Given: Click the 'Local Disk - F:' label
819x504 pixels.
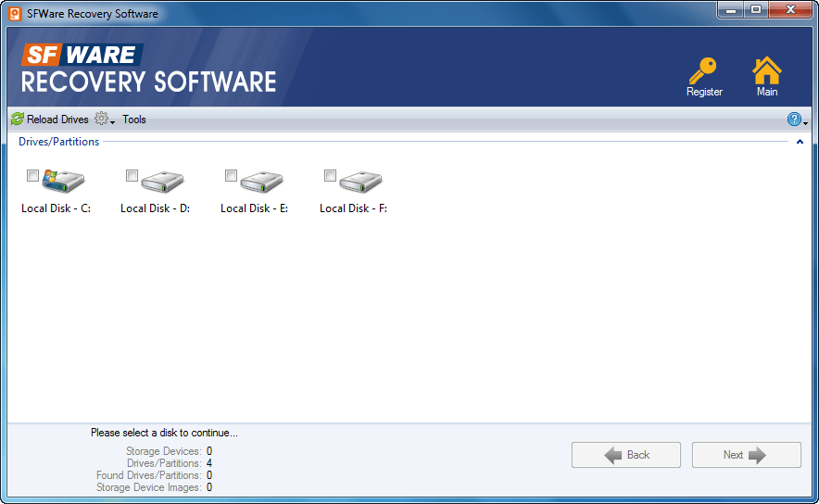Looking at the screenshot, I should pyautogui.click(x=353, y=208).
